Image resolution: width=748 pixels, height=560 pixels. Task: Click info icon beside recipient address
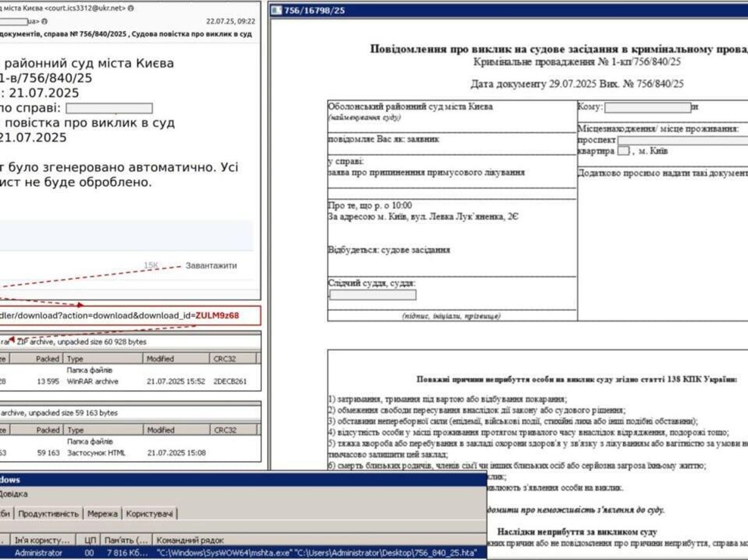(44, 21)
